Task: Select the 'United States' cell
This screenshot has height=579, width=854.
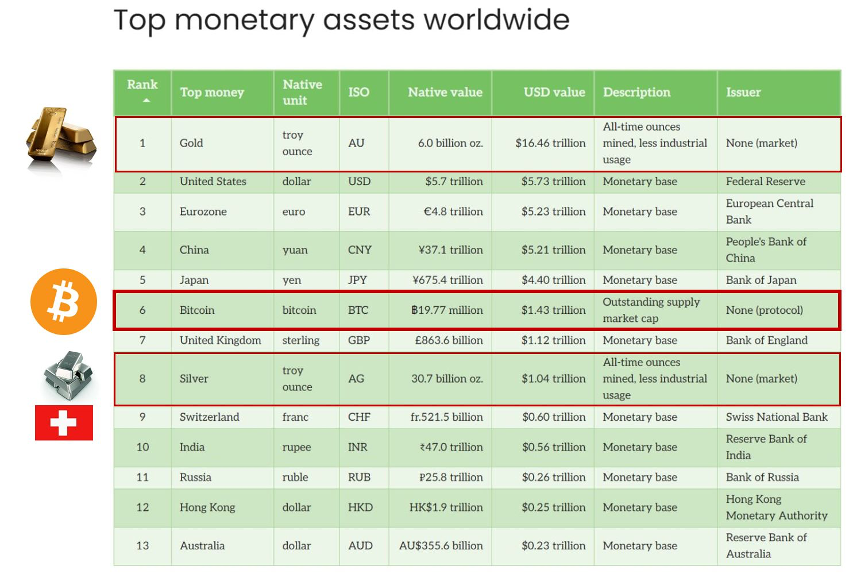Action: 222,181
